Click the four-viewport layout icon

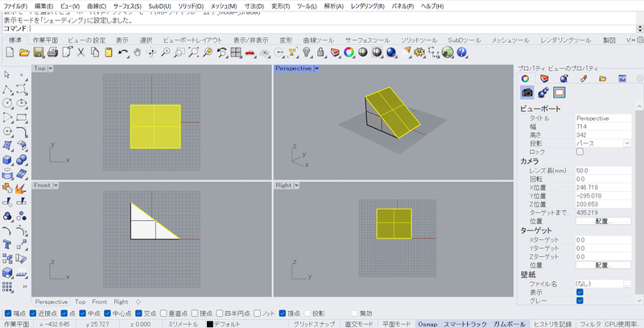coord(236,52)
